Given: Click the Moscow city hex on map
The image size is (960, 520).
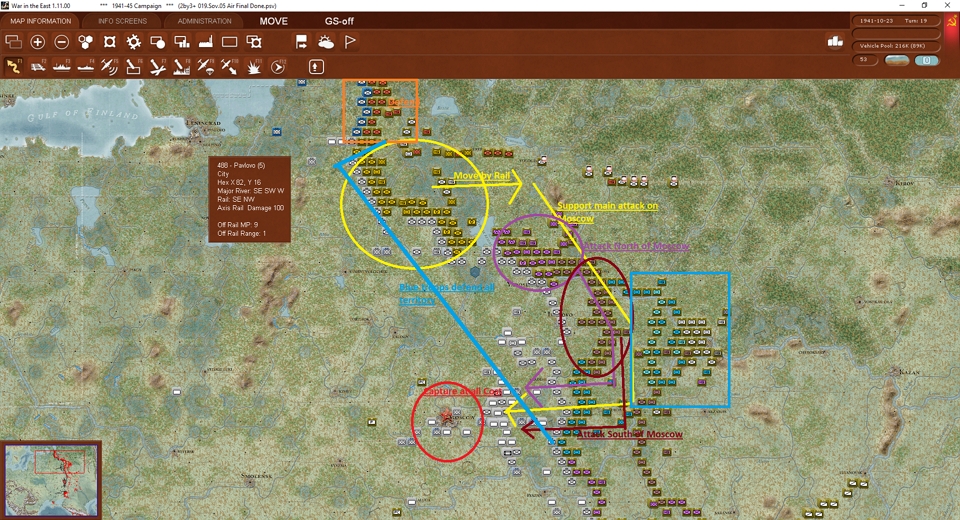Looking at the screenshot, I should (447, 416).
